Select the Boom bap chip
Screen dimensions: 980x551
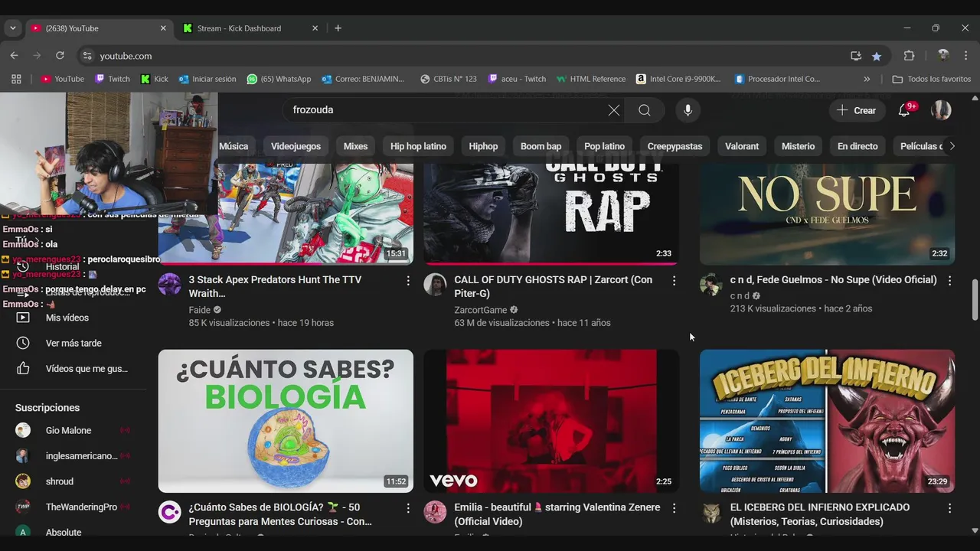tap(541, 146)
